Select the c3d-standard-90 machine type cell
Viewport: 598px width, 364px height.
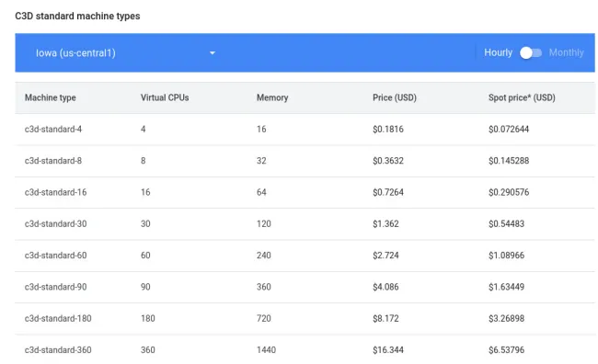pos(56,287)
